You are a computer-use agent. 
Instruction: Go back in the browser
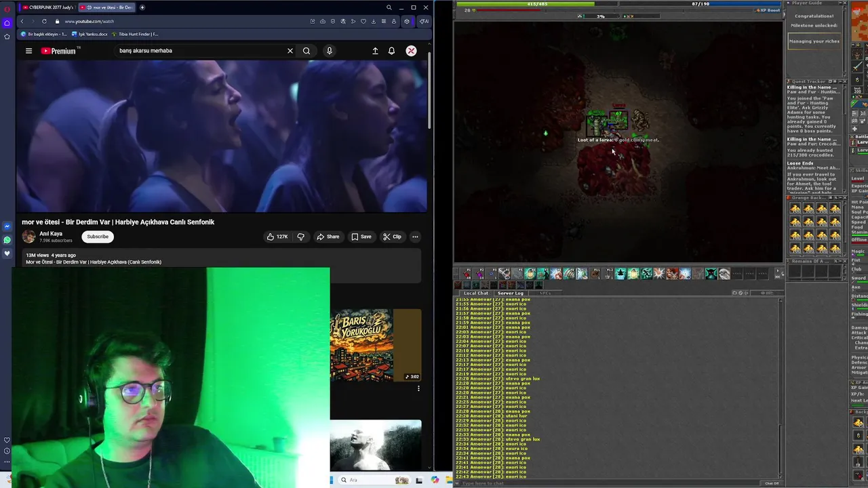pos(22,21)
